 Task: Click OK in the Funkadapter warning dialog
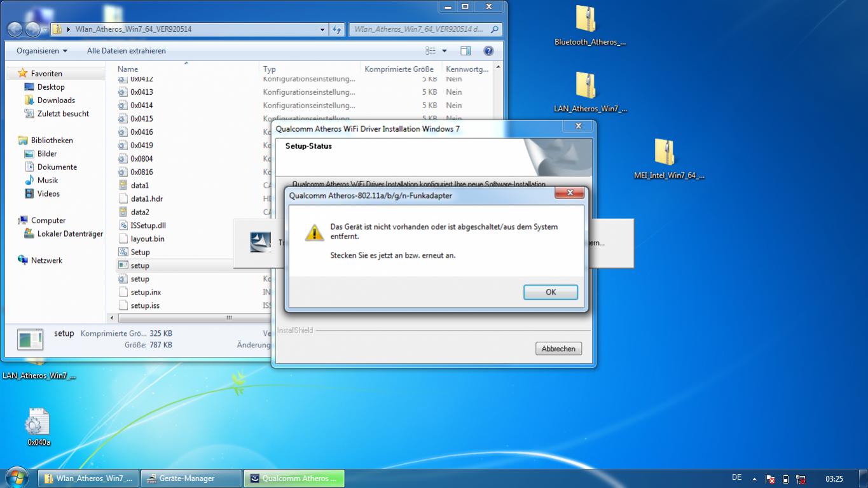(551, 292)
